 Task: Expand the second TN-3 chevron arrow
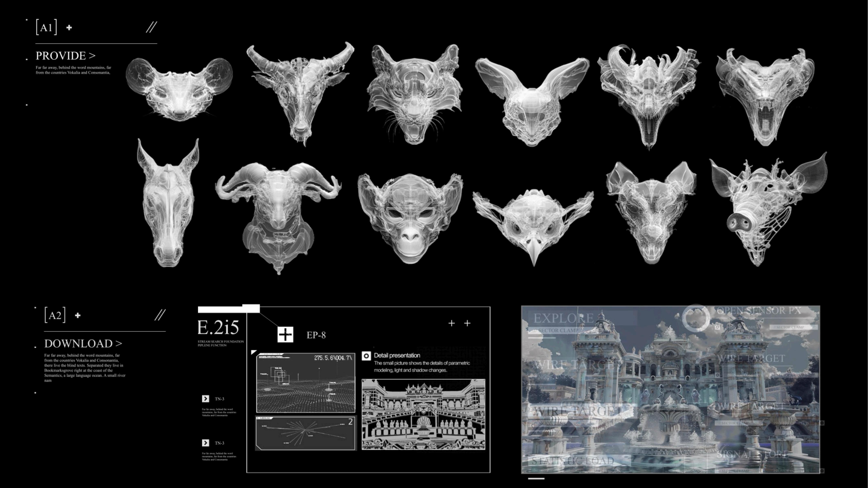click(x=205, y=443)
